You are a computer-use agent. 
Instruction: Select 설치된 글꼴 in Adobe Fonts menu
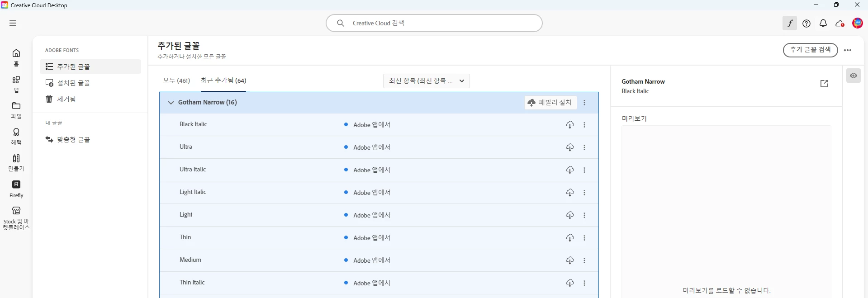pos(90,83)
